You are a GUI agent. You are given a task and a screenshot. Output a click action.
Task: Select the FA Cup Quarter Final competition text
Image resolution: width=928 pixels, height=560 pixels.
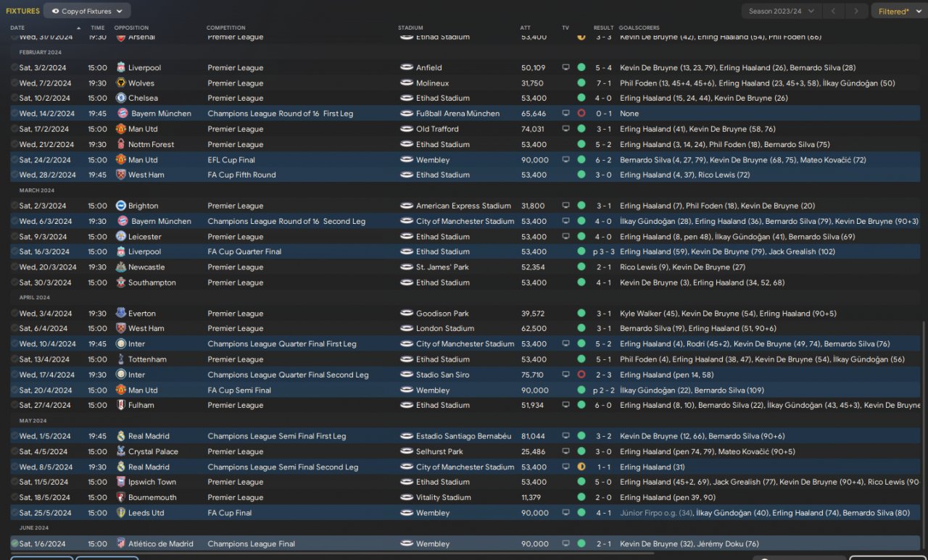coord(244,252)
